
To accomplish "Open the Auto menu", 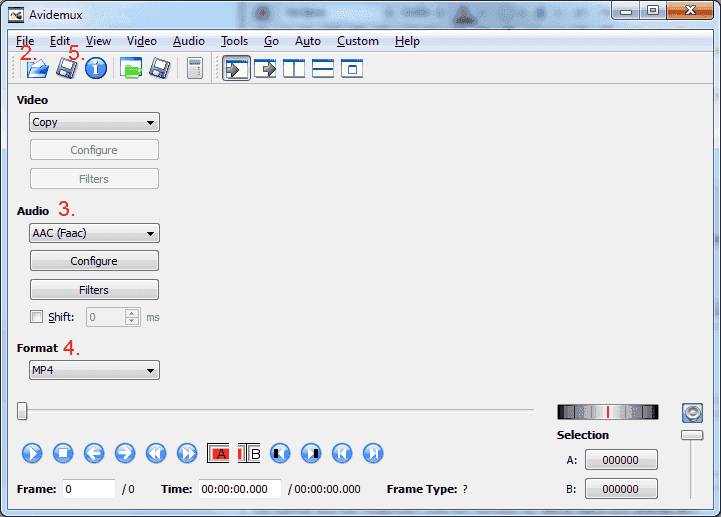I will [x=308, y=41].
